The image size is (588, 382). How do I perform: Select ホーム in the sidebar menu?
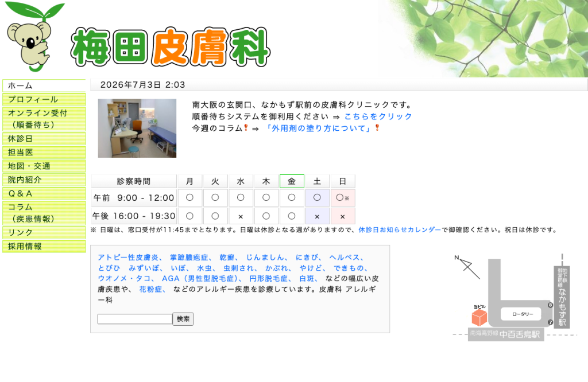[x=44, y=86]
